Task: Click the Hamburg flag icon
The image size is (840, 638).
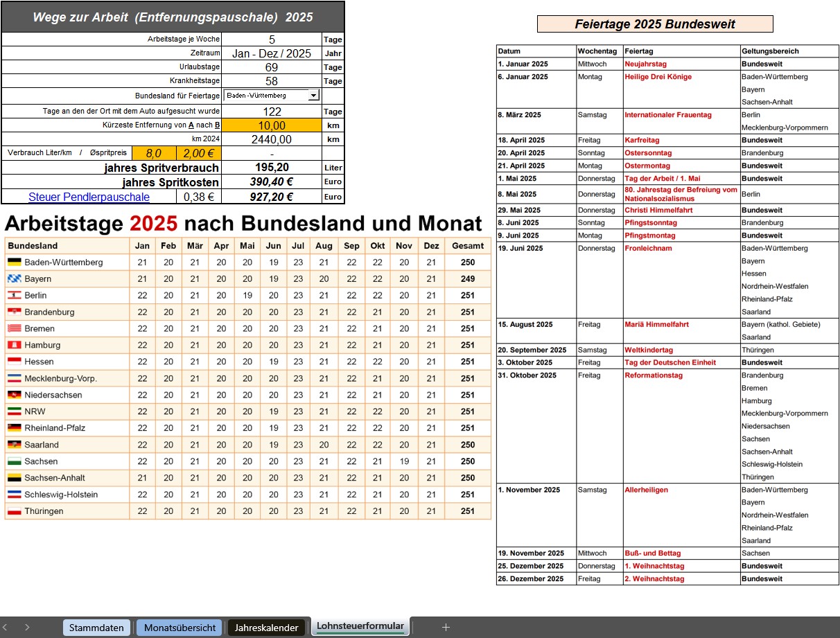Action: click(x=15, y=345)
